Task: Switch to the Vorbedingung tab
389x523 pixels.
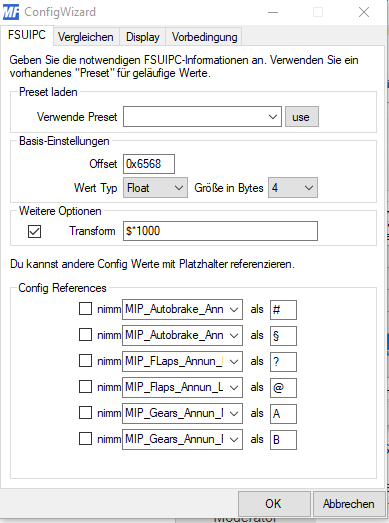Action: tap(204, 37)
